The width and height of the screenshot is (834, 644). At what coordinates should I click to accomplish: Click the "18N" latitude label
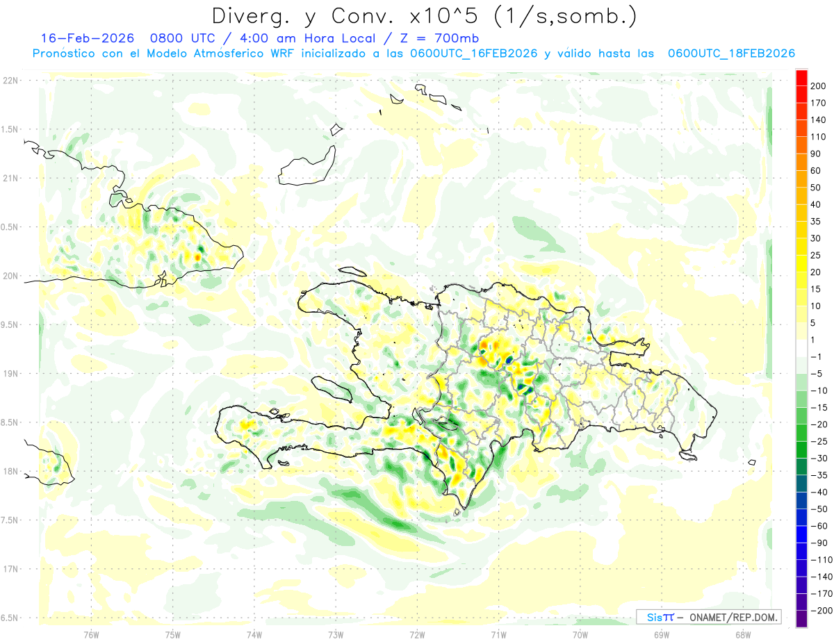click(10, 472)
